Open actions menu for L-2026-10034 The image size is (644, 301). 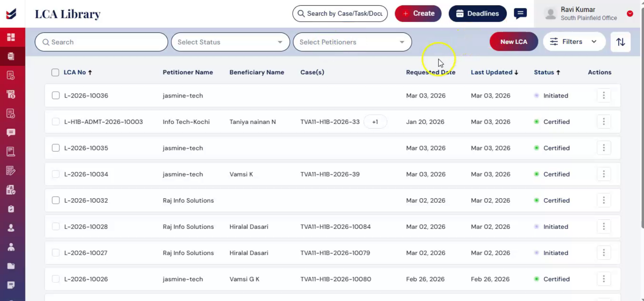604,174
